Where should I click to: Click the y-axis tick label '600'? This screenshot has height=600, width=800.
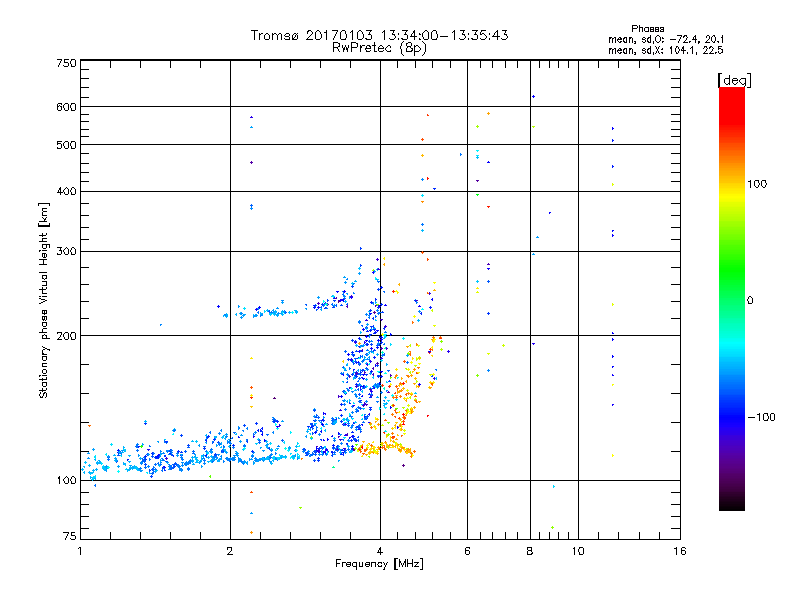click(x=66, y=107)
